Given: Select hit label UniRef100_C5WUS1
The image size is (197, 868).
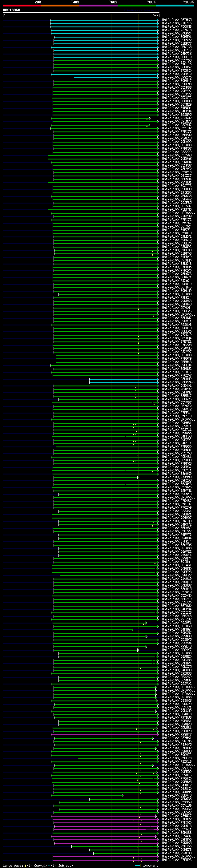Looking at the screenshot, I should coord(177,728).
